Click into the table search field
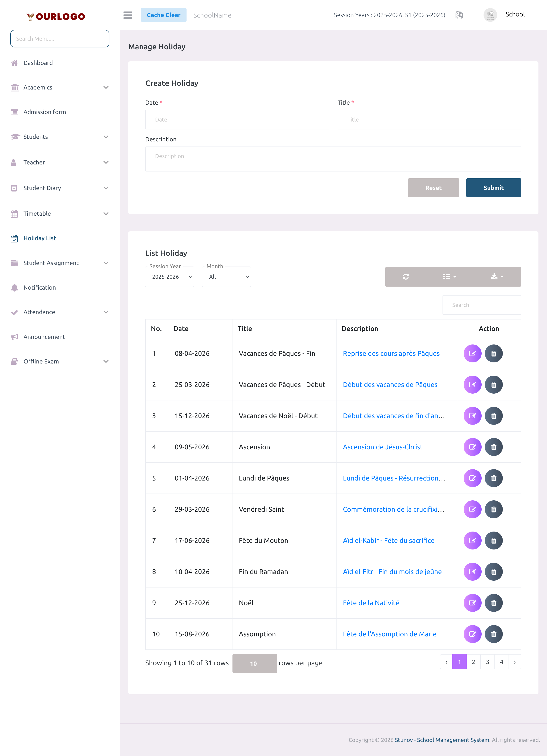 point(481,305)
